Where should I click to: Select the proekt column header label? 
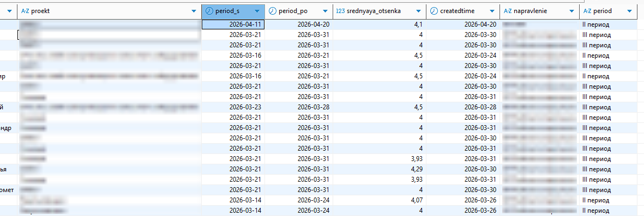[x=40, y=11]
